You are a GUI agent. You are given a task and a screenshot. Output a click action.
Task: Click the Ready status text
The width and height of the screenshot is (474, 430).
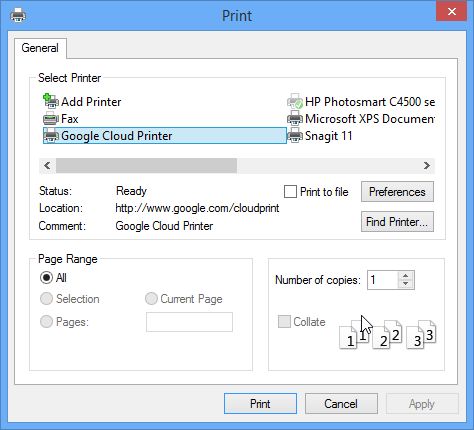point(131,191)
